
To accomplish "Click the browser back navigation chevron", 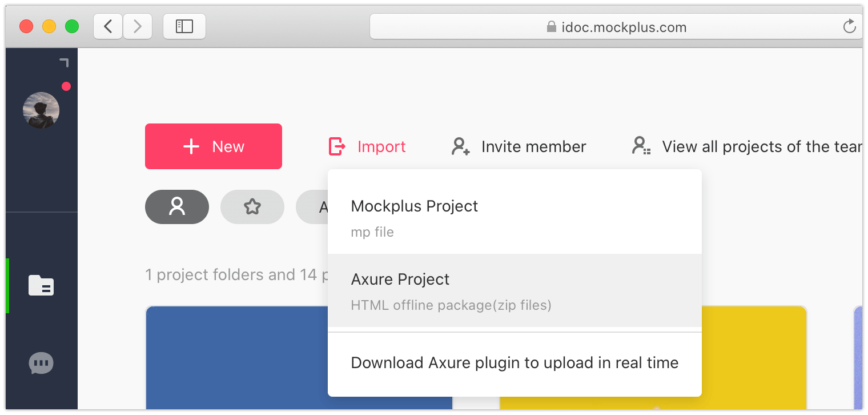I will 107,26.
